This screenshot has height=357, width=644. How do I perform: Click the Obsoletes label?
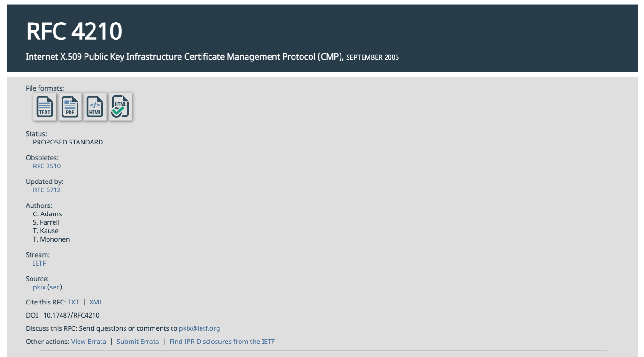(x=42, y=158)
